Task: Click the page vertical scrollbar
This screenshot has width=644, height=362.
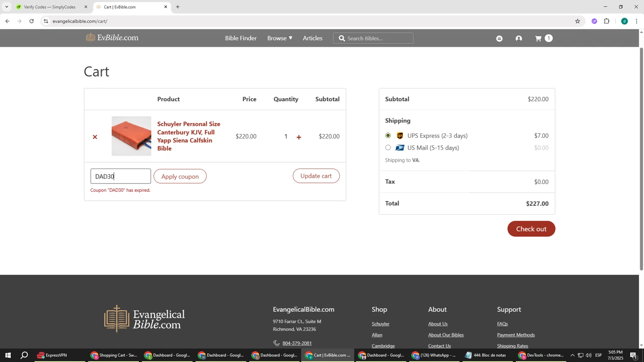Action: pos(641,159)
